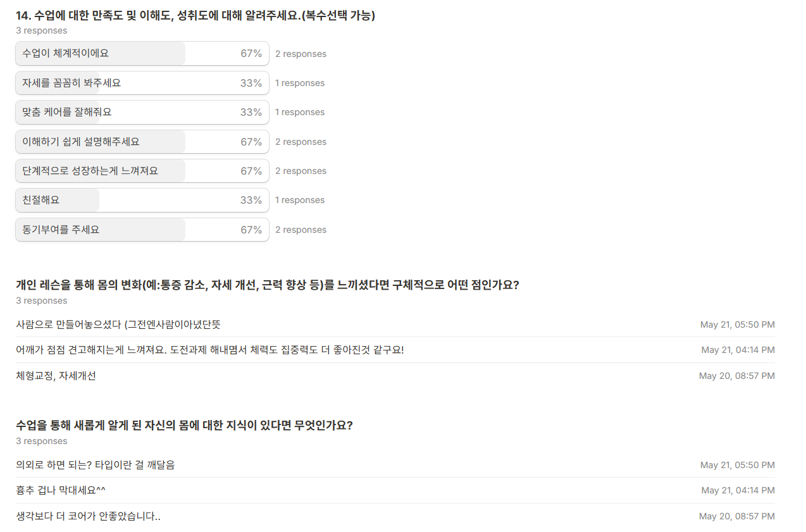Select the '생각보다 더 코어가 안좋았습니다' answer
Viewport: 806px width, 532px height.
tap(88, 516)
